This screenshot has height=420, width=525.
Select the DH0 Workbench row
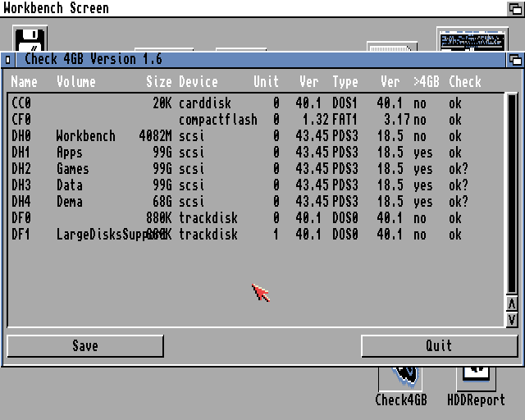pyautogui.click(x=246, y=136)
